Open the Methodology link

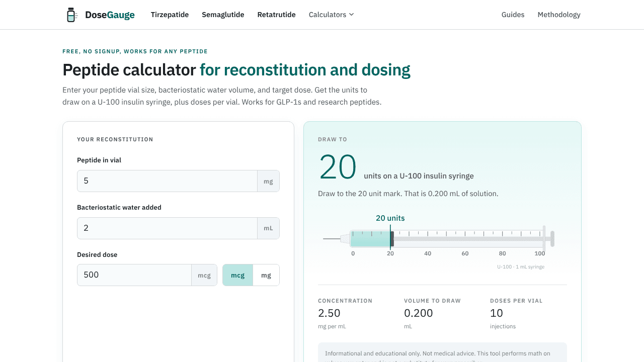point(559,15)
